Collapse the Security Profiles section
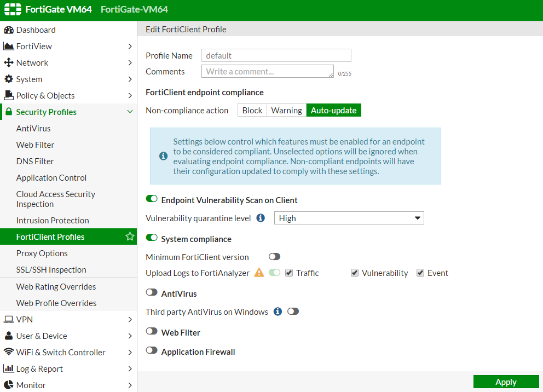 (130, 112)
